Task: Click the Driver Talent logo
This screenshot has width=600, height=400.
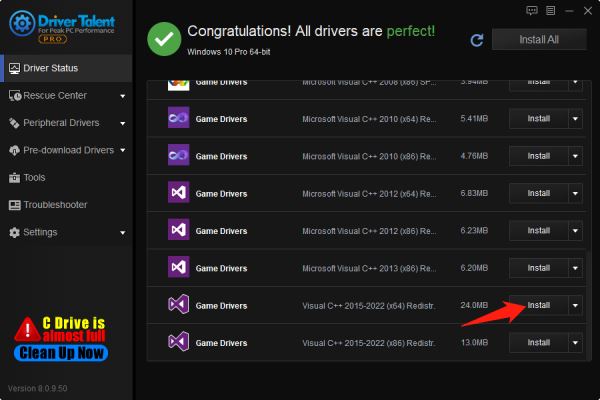Action: click(x=62, y=26)
